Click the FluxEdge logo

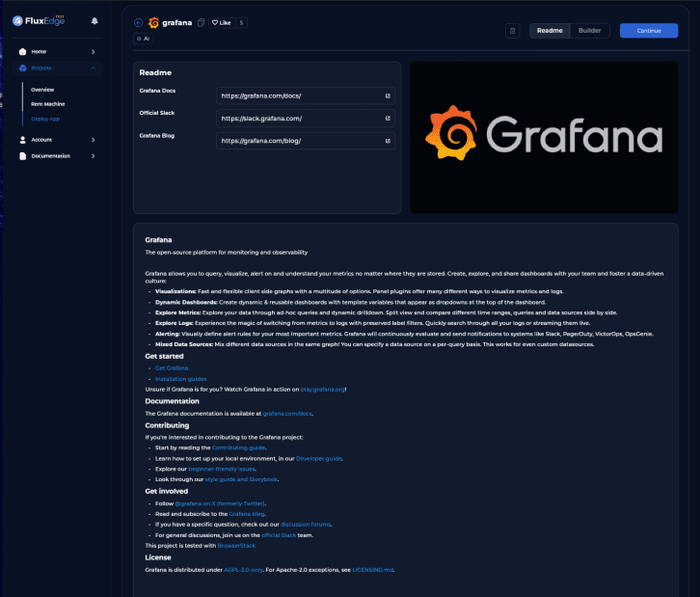pyautogui.click(x=39, y=20)
